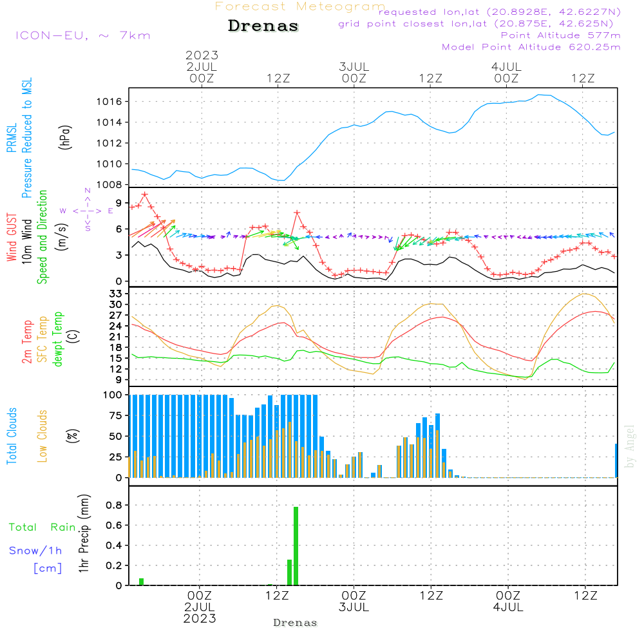Click the blue 'Snow/1h' label

point(35,551)
